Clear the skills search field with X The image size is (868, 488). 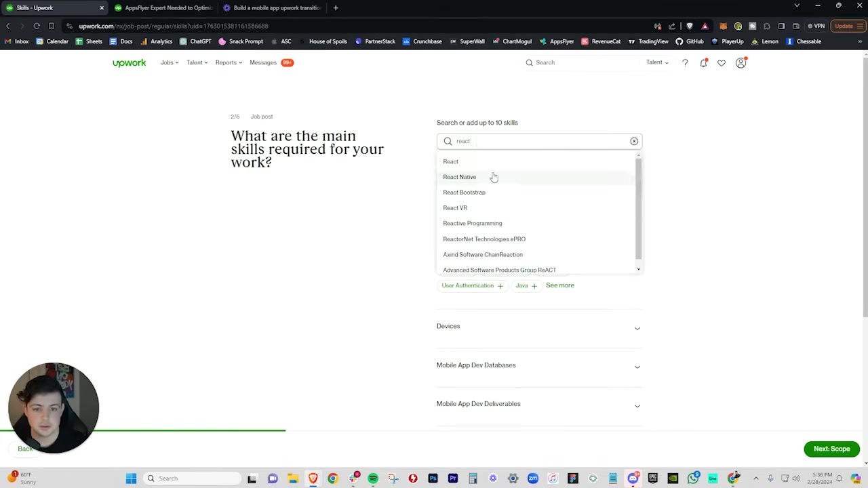point(634,141)
